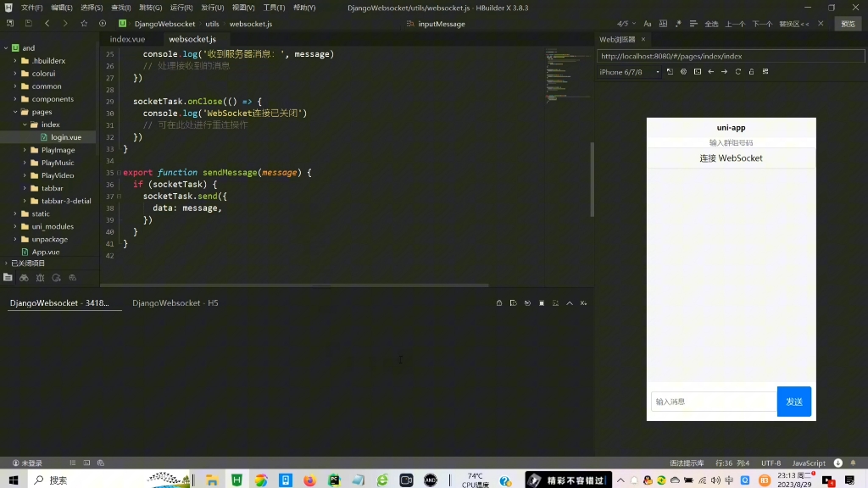868x488 pixels.
Task: Open the 编辑(E) menu
Action: pyautogui.click(x=61, y=8)
